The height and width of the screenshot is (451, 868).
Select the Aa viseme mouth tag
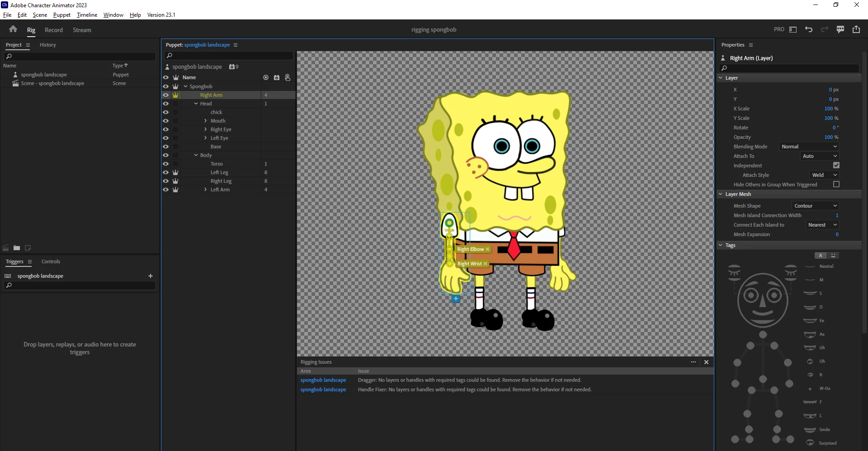(x=815, y=334)
